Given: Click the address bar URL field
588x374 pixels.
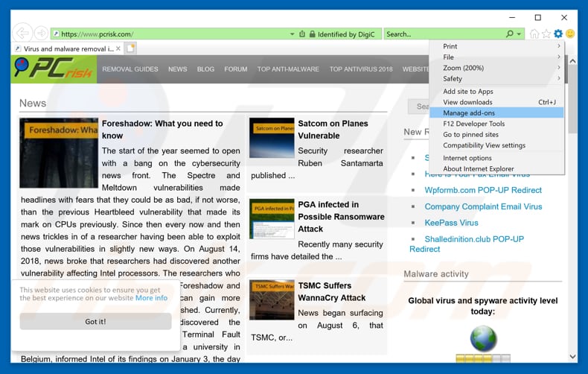Looking at the screenshot, I should point(170,34).
